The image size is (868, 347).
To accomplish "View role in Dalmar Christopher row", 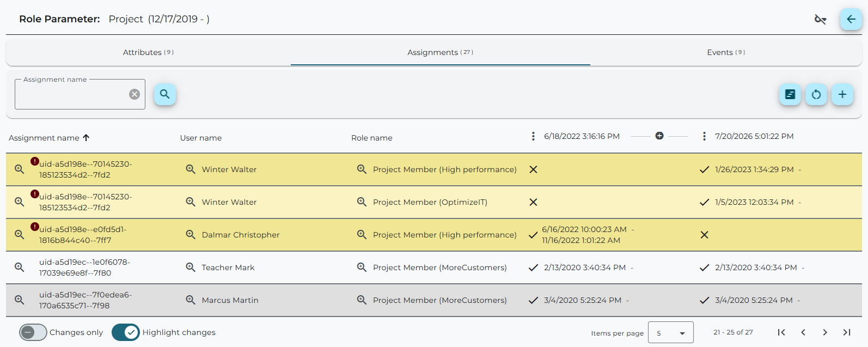I will (x=362, y=235).
